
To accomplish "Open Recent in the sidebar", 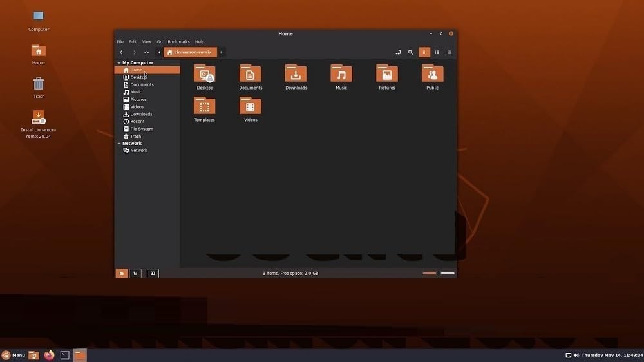I will coord(147,122).
